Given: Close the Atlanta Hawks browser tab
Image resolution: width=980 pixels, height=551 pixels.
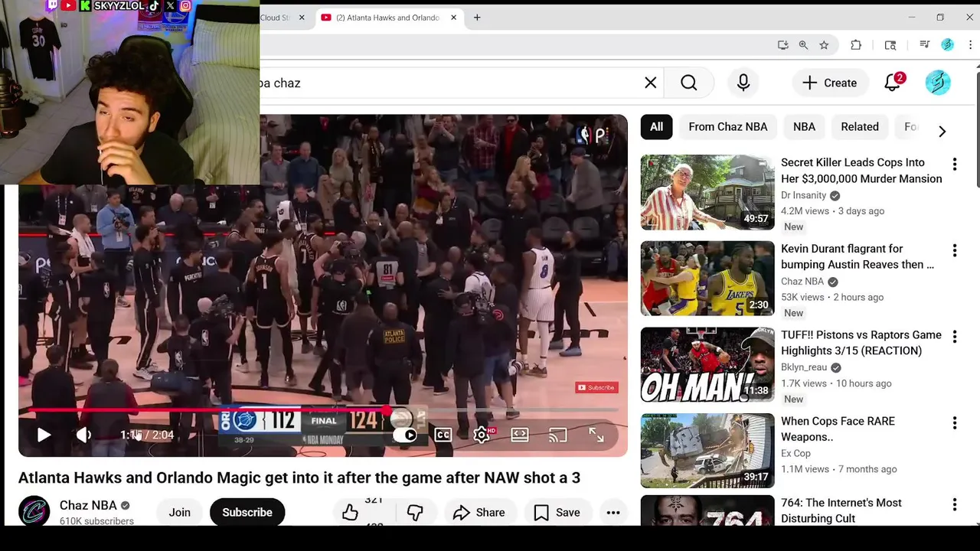Looking at the screenshot, I should tap(454, 18).
